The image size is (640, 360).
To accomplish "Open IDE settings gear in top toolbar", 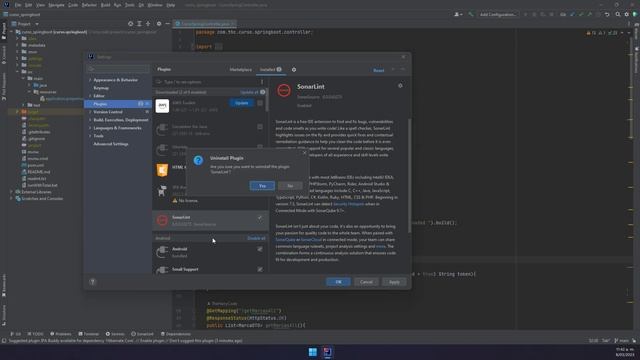I will [627, 14].
